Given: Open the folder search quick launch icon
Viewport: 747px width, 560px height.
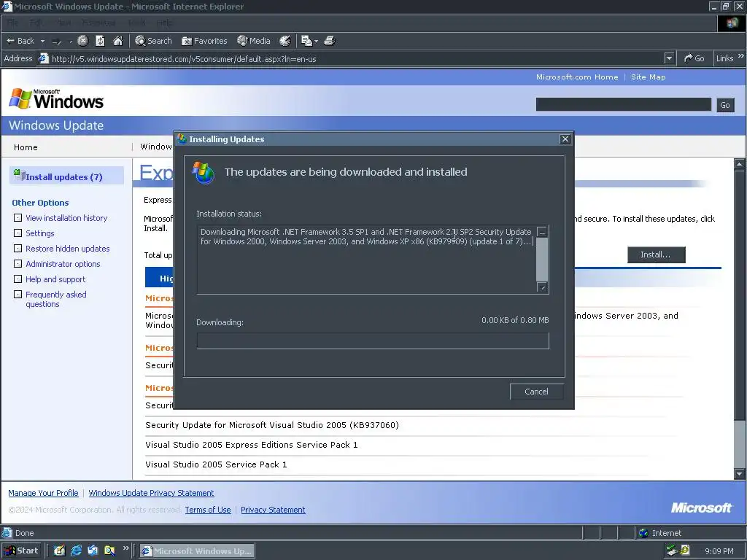Looking at the screenshot, I should coord(109,551).
